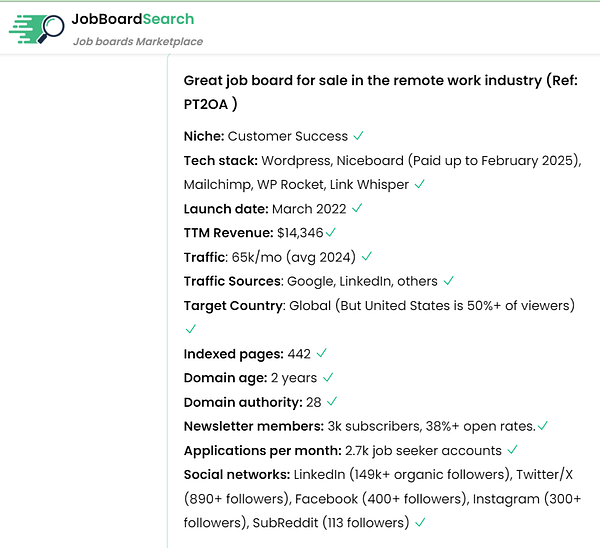The width and height of the screenshot is (600, 548).
Task: Click the green checkmark after Customer Success
Action: point(358,135)
